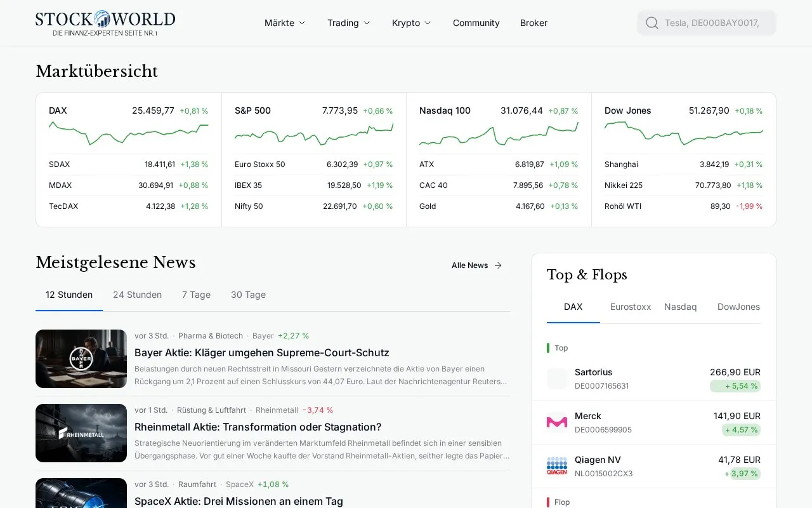812x508 pixels.
Task: Click Bayer stock tag with +2,27 %
Action: (x=281, y=336)
